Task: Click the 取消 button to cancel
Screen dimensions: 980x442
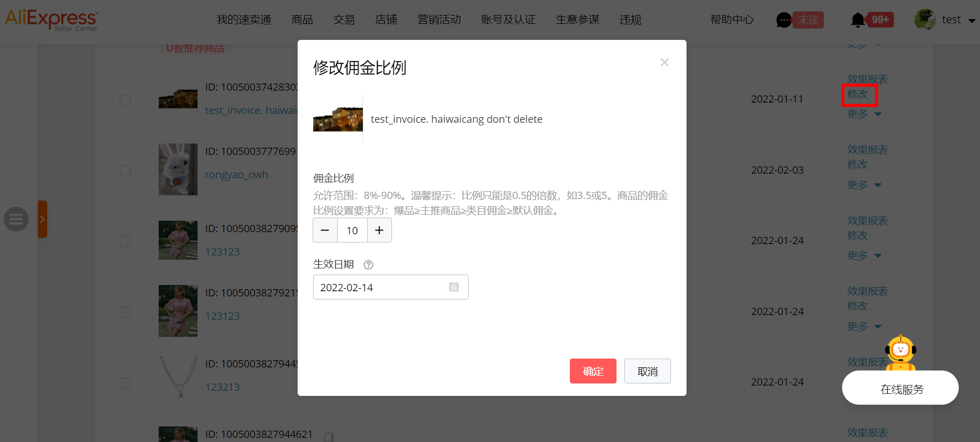Action: (647, 371)
